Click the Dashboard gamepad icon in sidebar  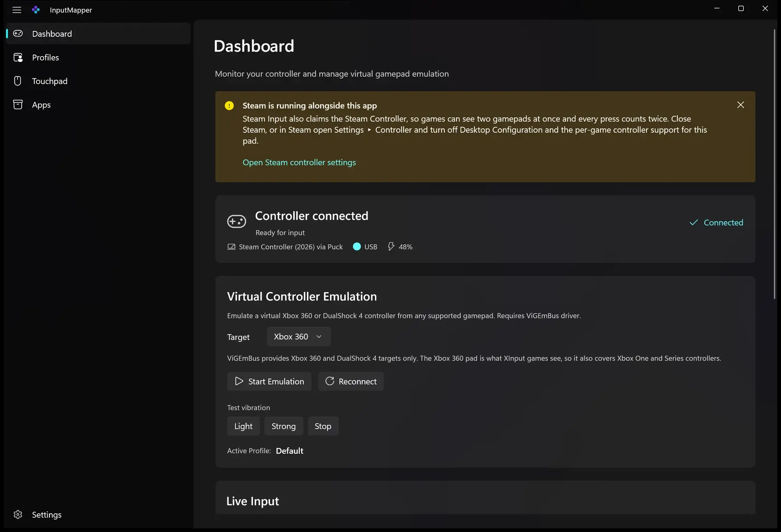click(x=18, y=33)
